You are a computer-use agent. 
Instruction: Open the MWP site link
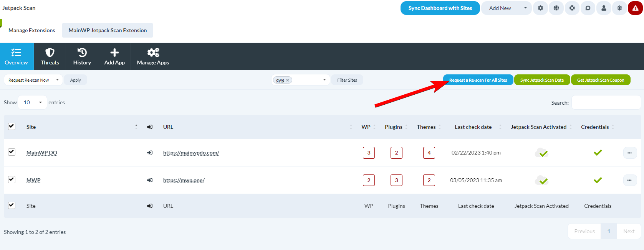(x=33, y=180)
